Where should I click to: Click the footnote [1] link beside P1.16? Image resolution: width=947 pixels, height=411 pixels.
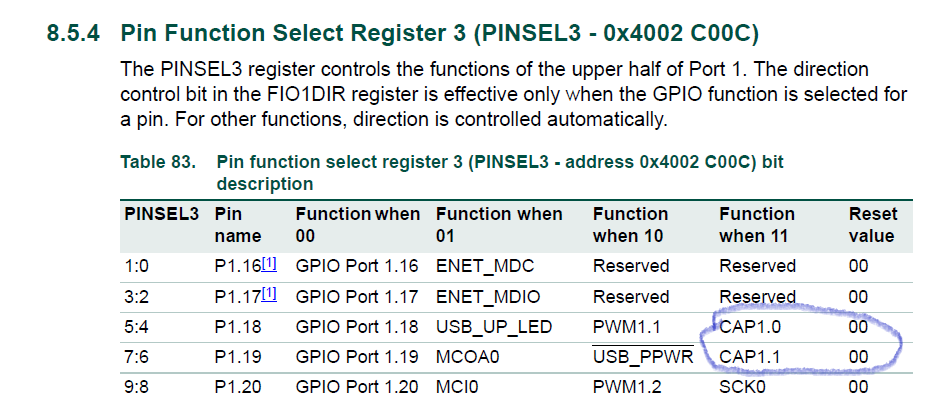coord(270,264)
